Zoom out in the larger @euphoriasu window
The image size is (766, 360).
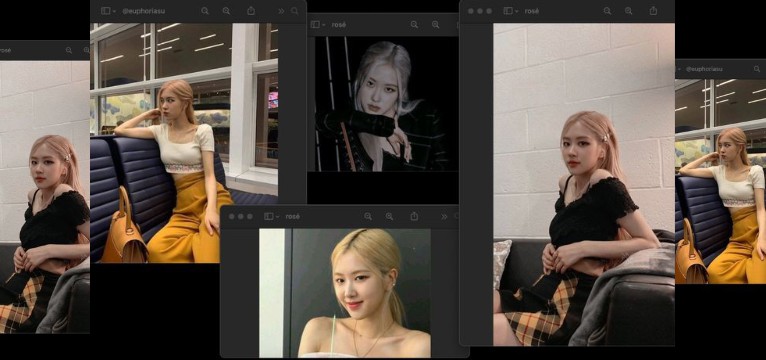click(x=205, y=11)
